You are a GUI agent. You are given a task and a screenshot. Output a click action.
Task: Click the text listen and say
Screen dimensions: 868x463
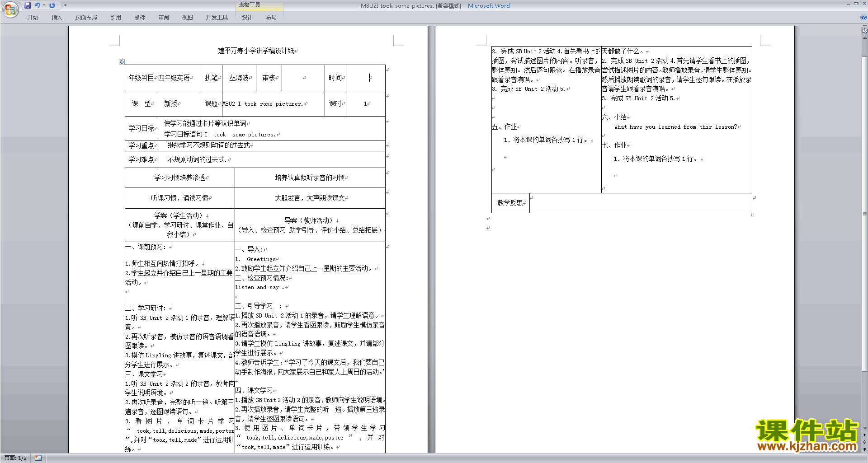coord(257,287)
